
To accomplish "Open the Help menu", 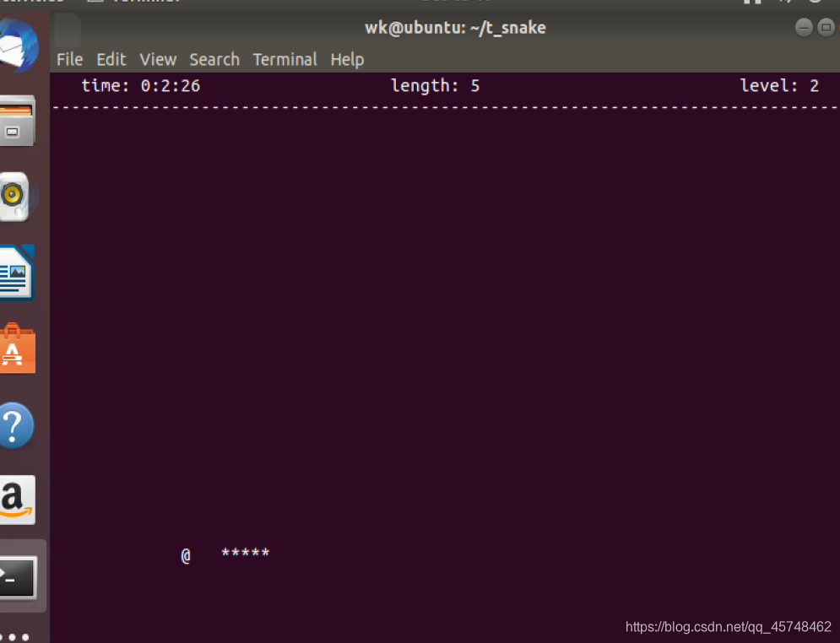I will click(x=347, y=60).
